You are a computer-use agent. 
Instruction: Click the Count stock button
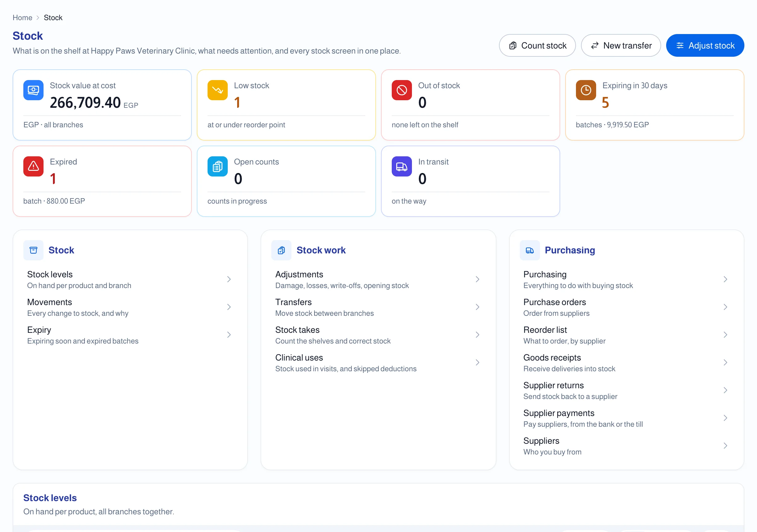537,45
